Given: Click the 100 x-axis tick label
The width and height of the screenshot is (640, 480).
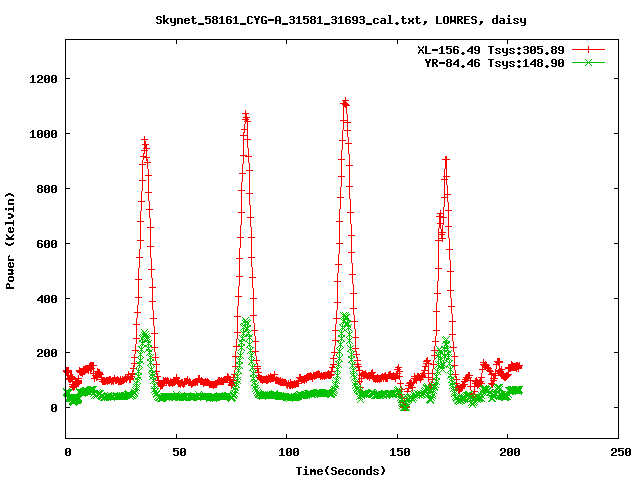Looking at the screenshot, I should point(289,452).
